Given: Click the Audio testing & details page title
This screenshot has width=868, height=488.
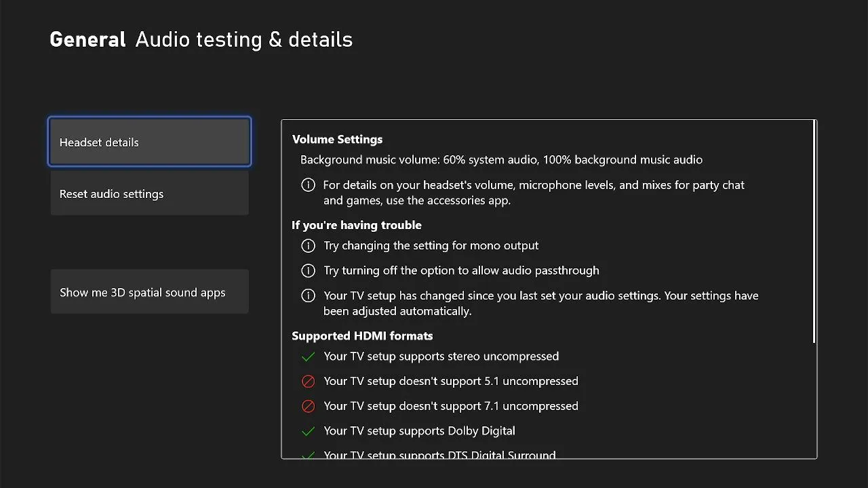Looking at the screenshot, I should point(243,40).
